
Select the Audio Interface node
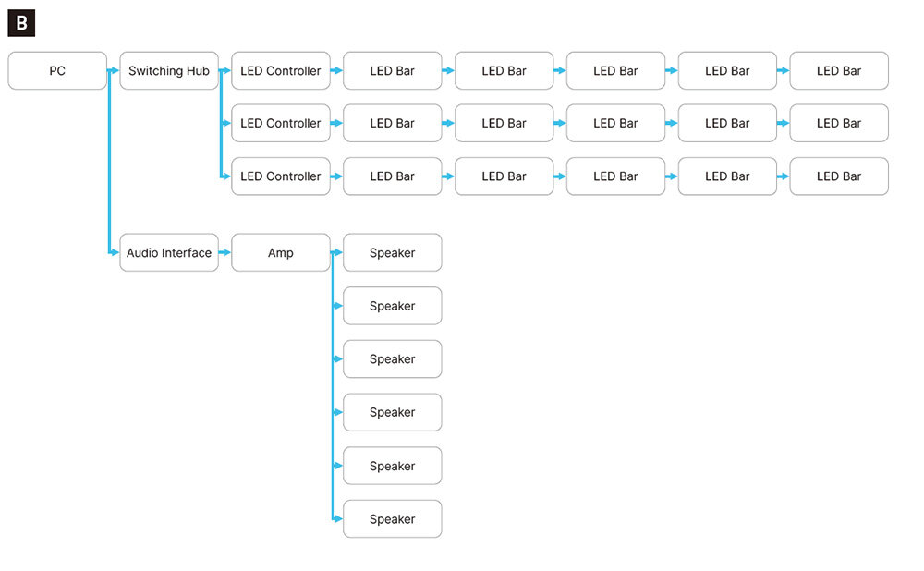[169, 253]
